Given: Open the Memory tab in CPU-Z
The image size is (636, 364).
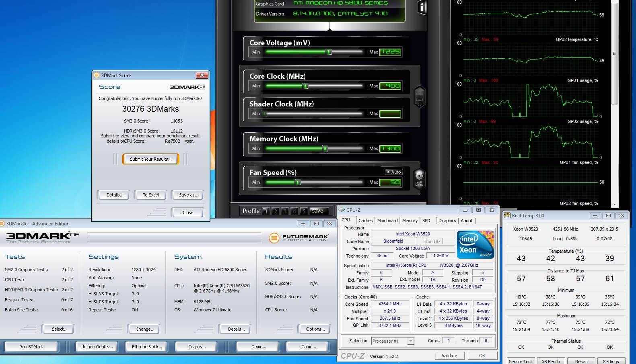Looking at the screenshot, I should [410, 221].
